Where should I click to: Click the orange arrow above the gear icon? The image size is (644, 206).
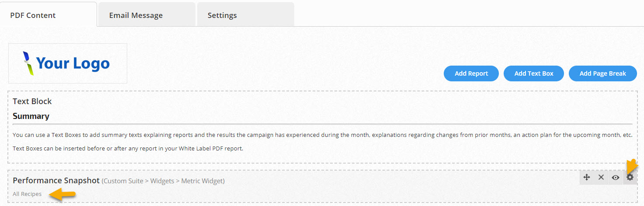click(x=633, y=166)
